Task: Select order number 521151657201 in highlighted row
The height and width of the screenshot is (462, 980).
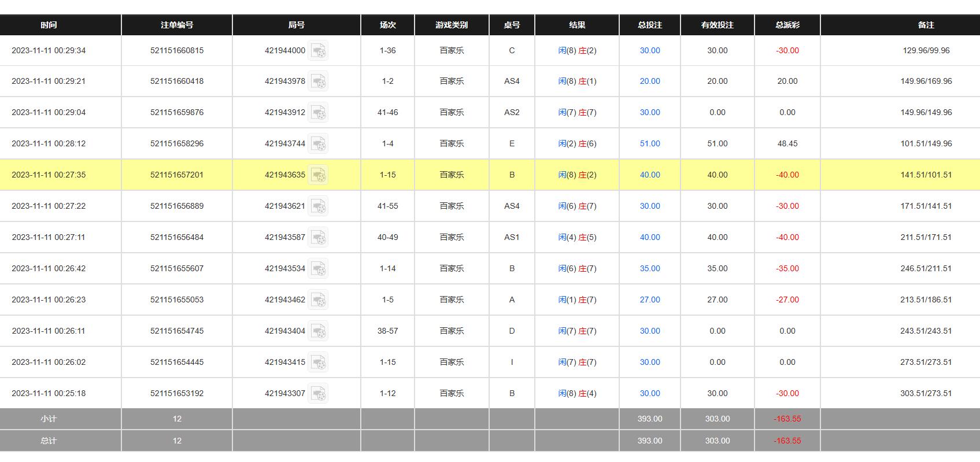Action: 177,175
